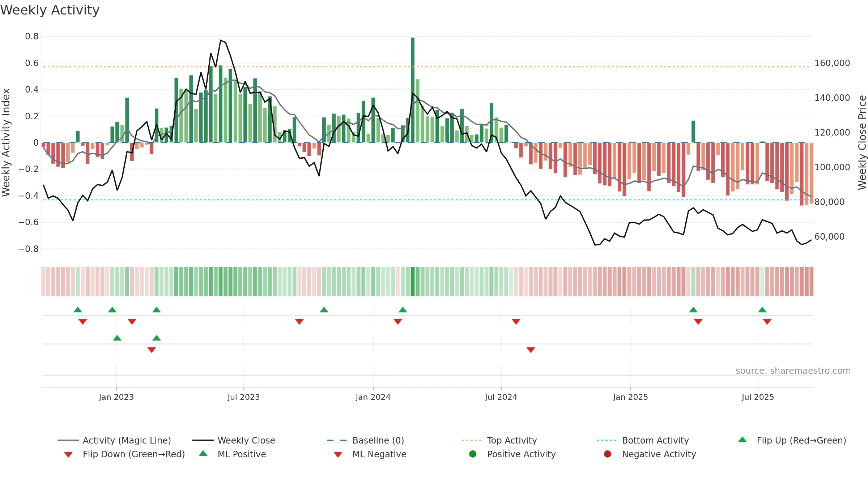
Task: Toggle the Bottom Activity legend entry
Action: coord(643,440)
